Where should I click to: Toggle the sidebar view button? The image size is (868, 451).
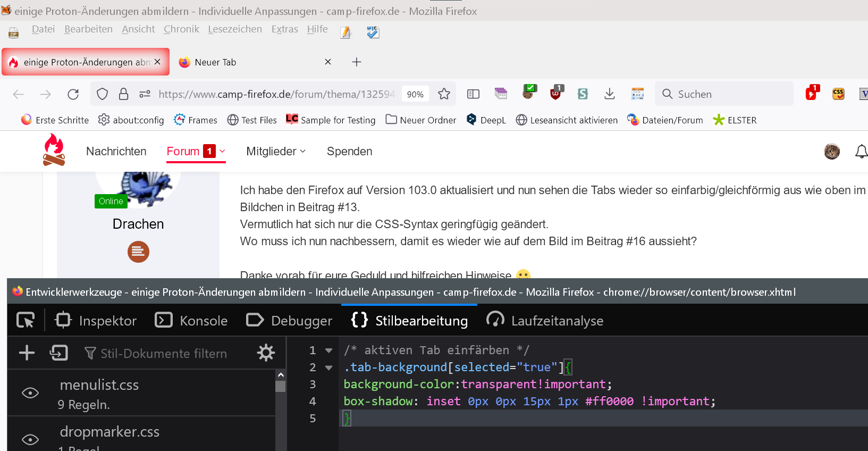(x=473, y=94)
